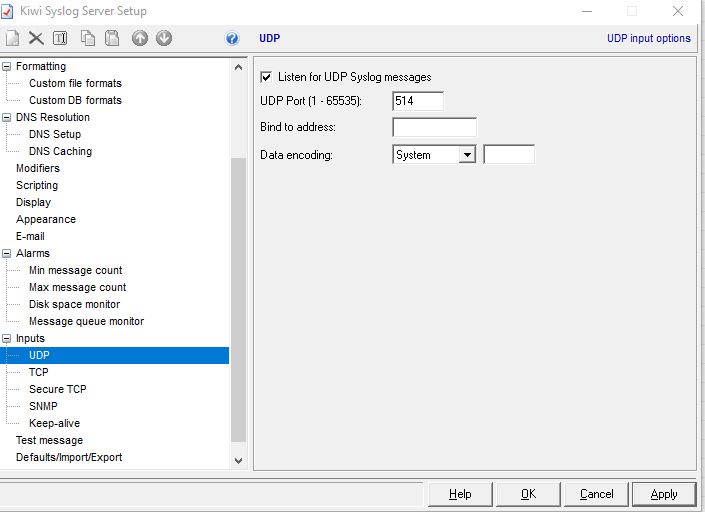The height and width of the screenshot is (512, 705).
Task: Click the tree scrollbar up arrow
Action: 238,67
